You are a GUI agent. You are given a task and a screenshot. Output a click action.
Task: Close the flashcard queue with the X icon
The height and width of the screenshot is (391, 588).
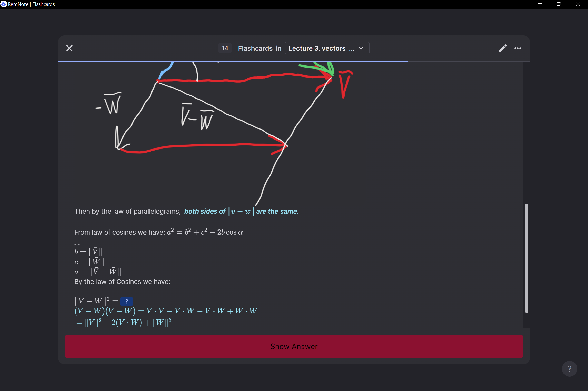[x=69, y=48]
